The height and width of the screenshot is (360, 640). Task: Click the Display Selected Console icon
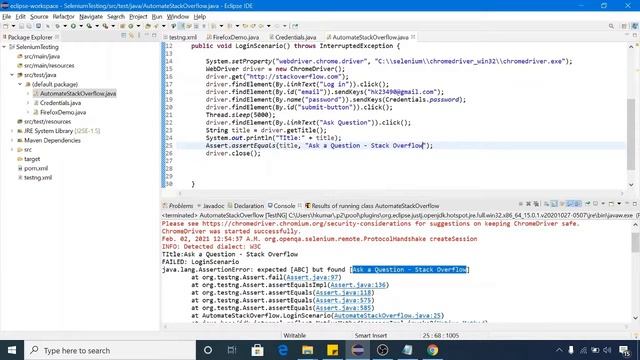pos(596,204)
